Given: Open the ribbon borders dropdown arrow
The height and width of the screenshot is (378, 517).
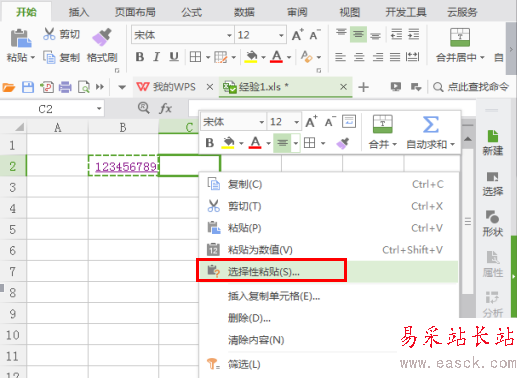Looking at the screenshot, I should (208, 58).
